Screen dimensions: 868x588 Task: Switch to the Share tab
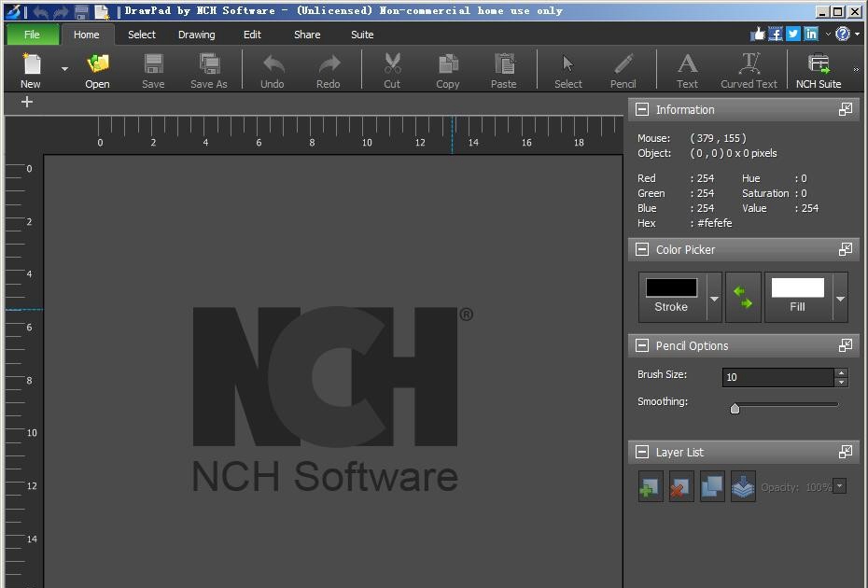coord(307,35)
